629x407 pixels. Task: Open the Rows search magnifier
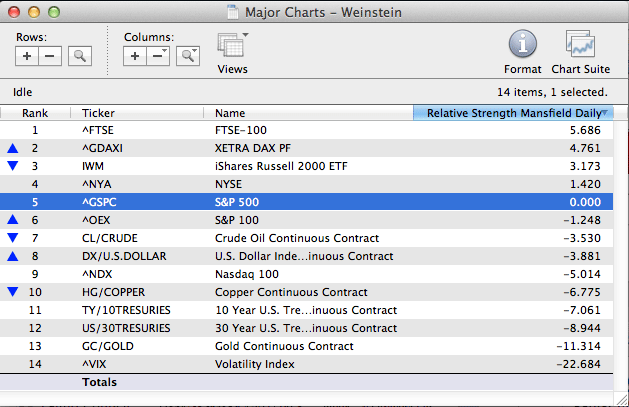(80, 56)
